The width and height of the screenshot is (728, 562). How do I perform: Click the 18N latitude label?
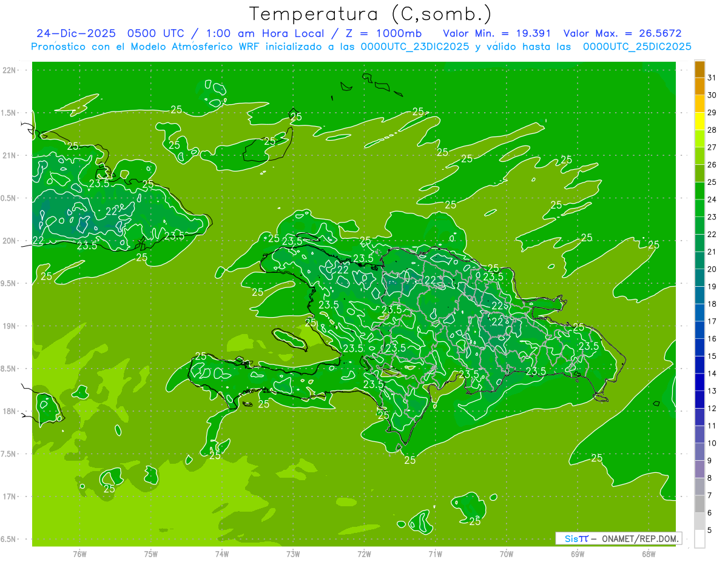coord(10,411)
